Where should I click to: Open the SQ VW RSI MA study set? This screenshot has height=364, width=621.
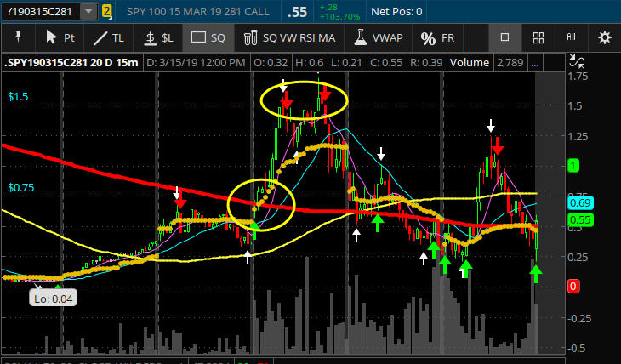click(x=289, y=37)
